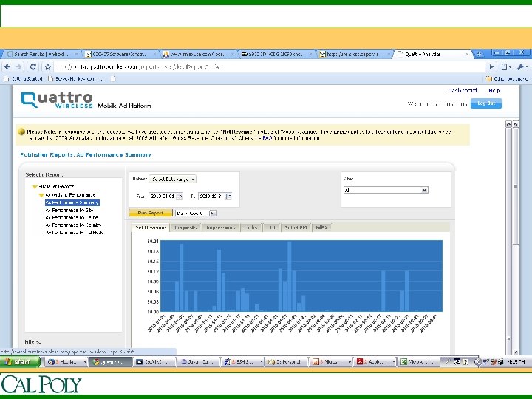Open a new tab with plus button
532x399 pixels.
tap(479, 54)
